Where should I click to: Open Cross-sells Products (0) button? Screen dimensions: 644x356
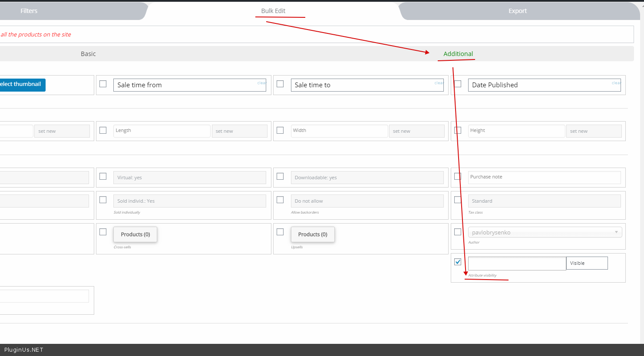135,234
